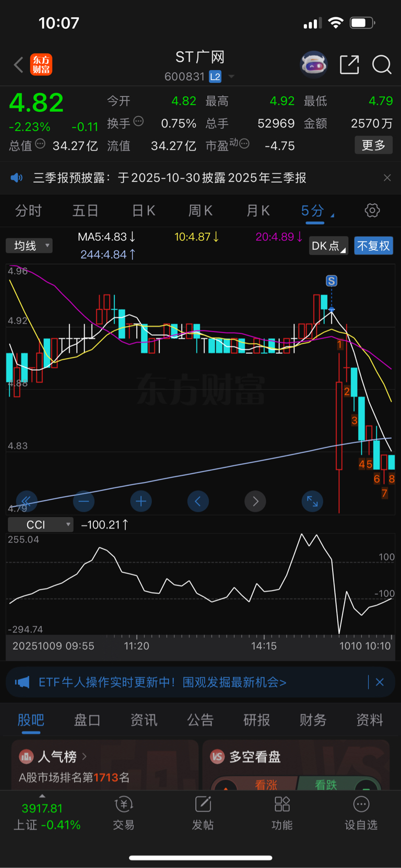
Task: Open the 均线 indicator dropdown
Action: coord(29,245)
